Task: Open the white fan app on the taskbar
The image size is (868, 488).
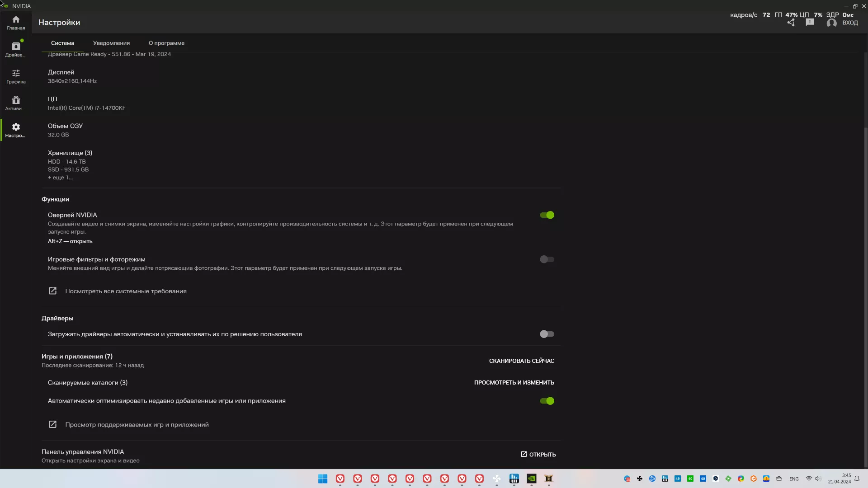Action: pyautogui.click(x=496, y=479)
